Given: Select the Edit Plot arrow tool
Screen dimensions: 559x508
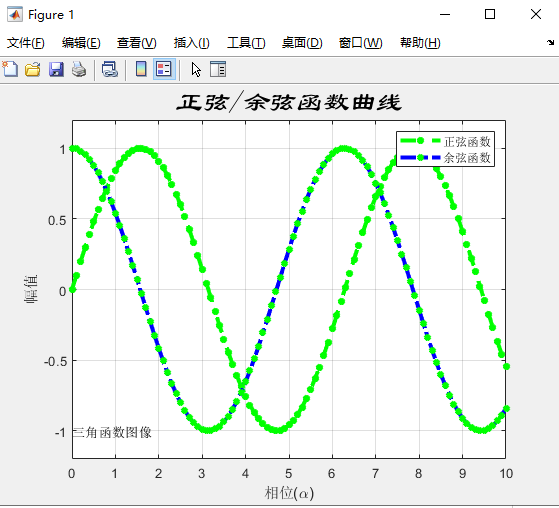Looking at the screenshot, I should pyautogui.click(x=196, y=69).
